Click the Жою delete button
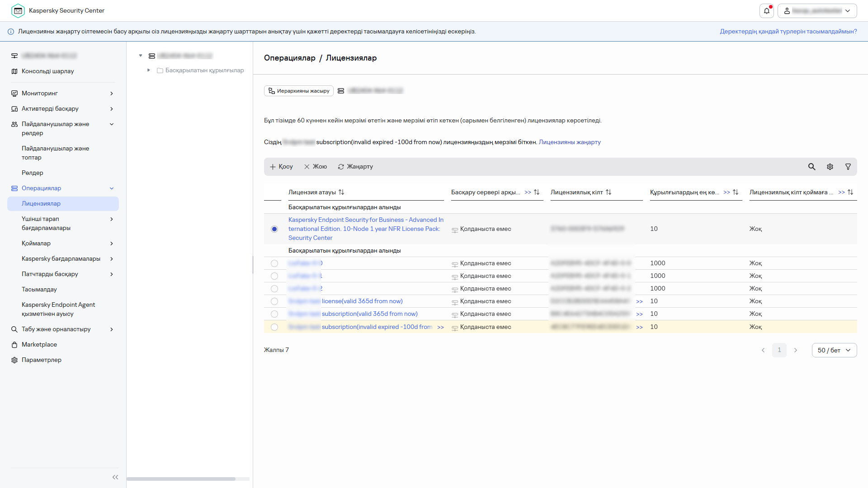Image resolution: width=868 pixels, height=488 pixels. click(x=316, y=167)
